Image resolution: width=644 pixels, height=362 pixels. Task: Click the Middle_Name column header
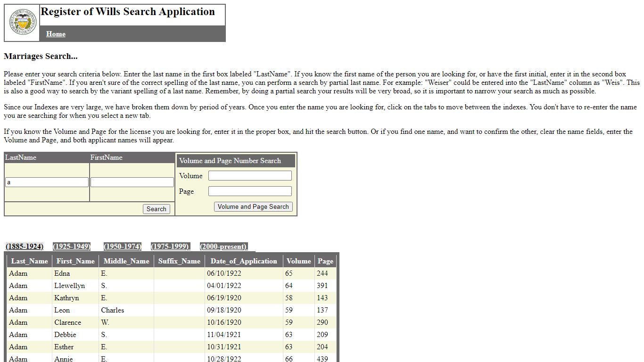click(126, 261)
